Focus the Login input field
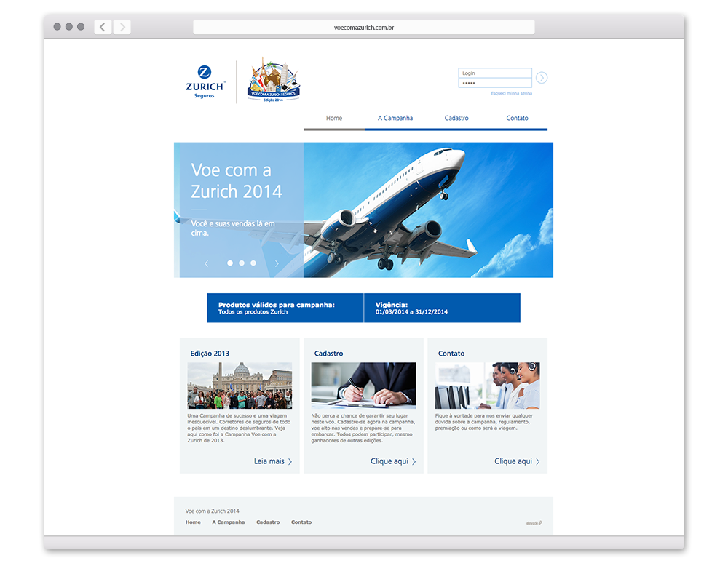 pos(495,73)
